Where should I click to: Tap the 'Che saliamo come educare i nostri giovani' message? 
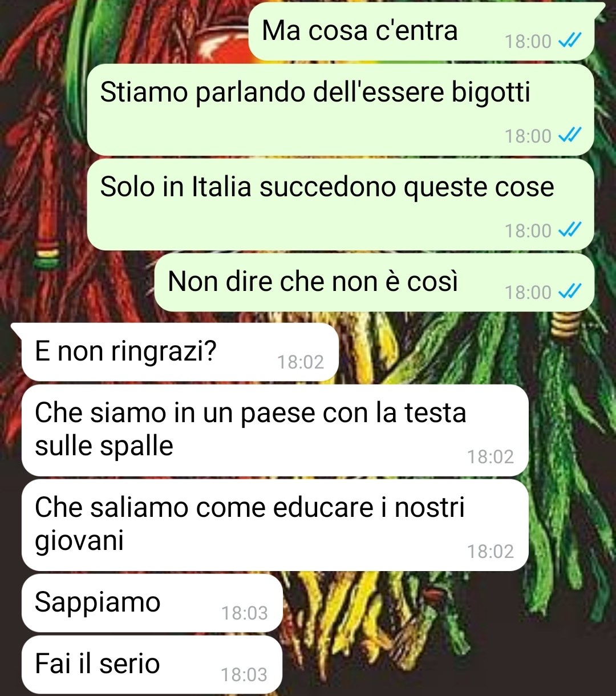point(275,525)
